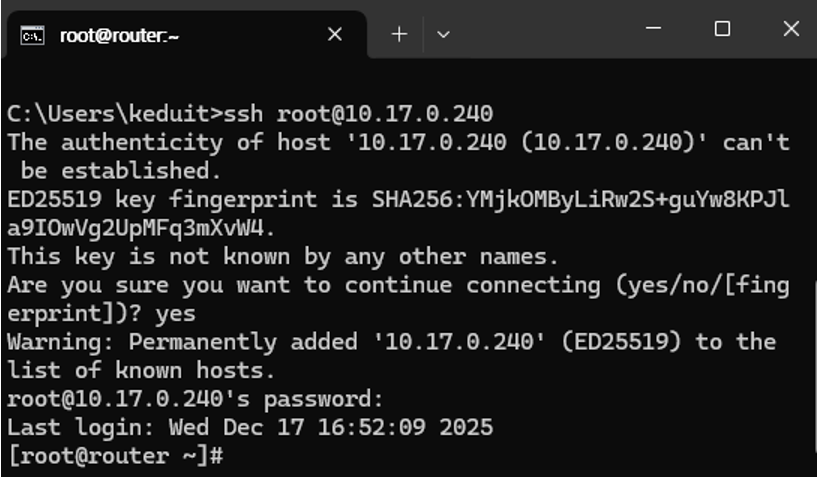Close the terminal window
Screen dimensions: 818x478
click(x=791, y=28)
